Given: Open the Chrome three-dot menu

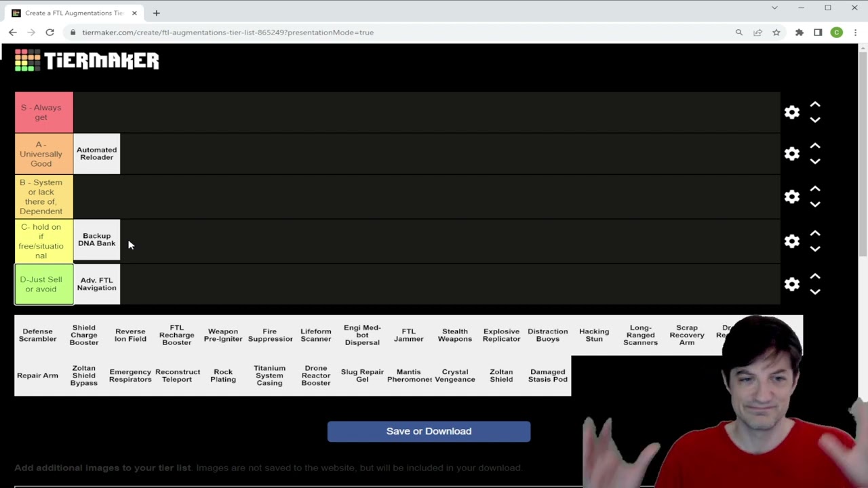Looking at the screenshot, I should (x=856, y=32).
